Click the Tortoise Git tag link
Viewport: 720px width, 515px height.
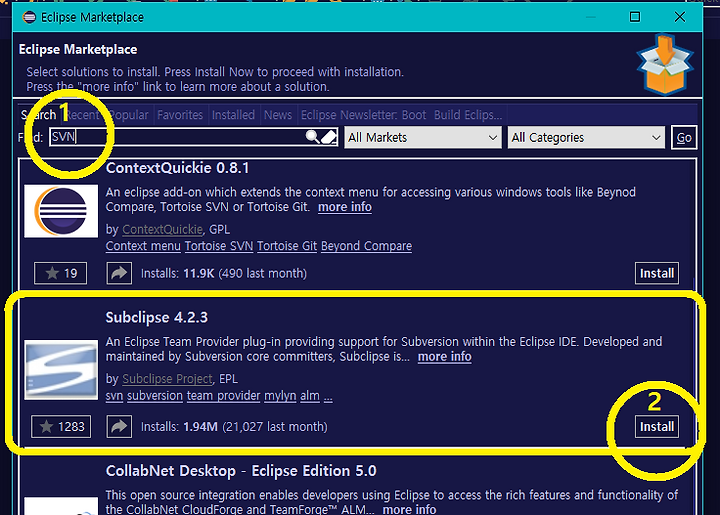coord(287,246)
